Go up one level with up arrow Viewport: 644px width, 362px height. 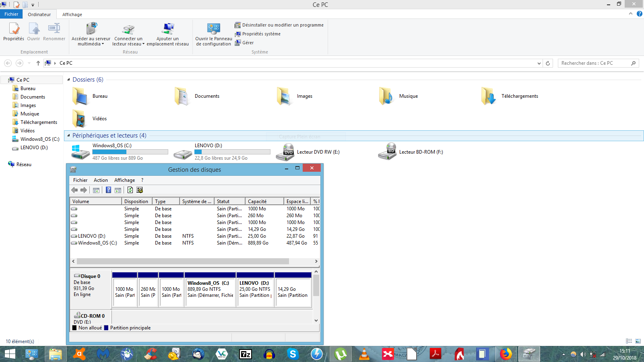[x=38, y=63]
